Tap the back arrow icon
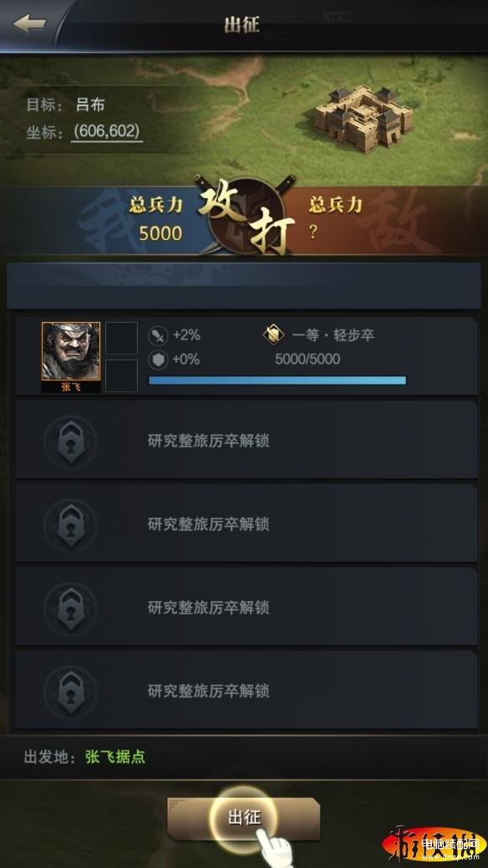 coord(29,23)
